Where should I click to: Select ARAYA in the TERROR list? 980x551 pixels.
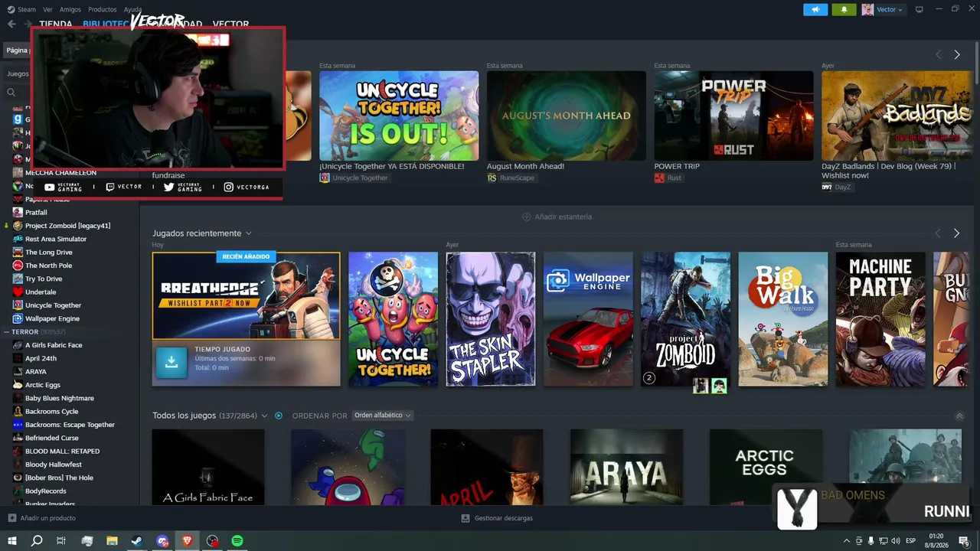pyautogui.click(x=36, y=372)
